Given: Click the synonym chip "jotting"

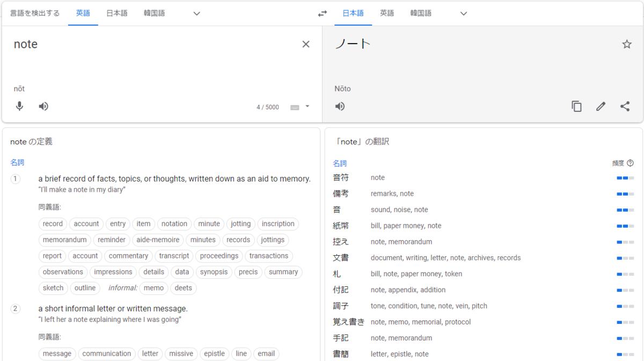Looking at the screenshot, I should (240, 224).
